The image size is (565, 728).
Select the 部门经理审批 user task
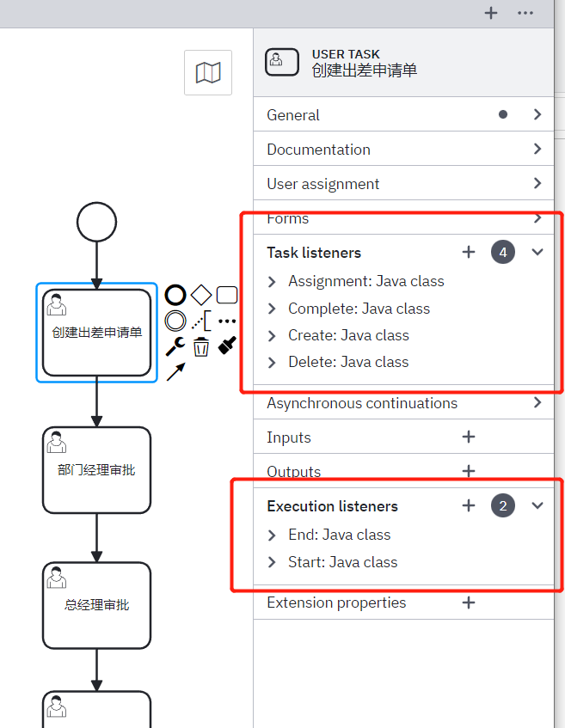(x=96, y=470)
